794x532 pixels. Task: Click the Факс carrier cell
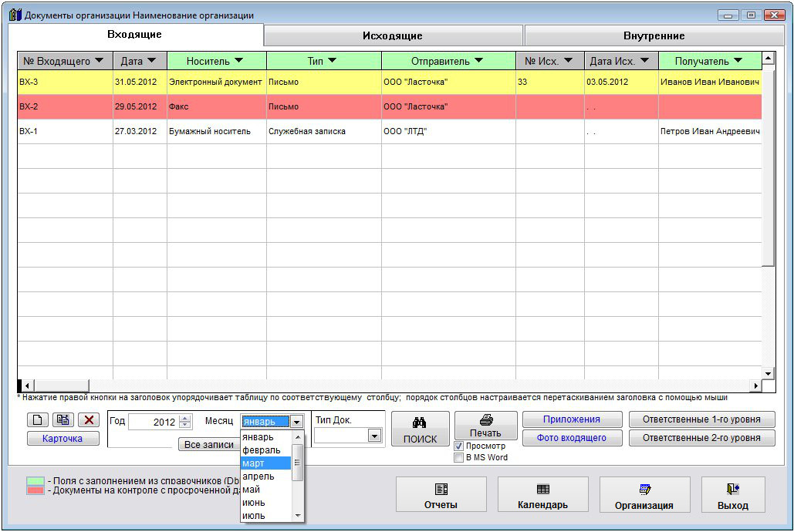pos(217,107)
